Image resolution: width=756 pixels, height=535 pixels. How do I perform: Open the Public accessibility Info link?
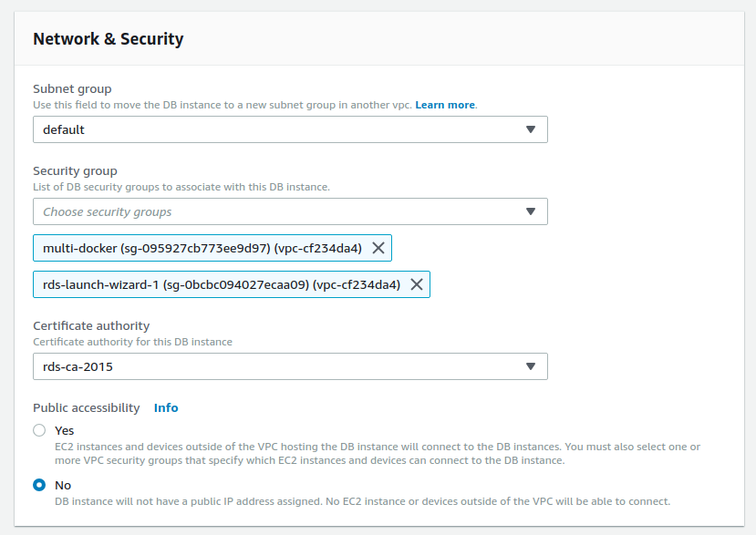pos(166,407)
